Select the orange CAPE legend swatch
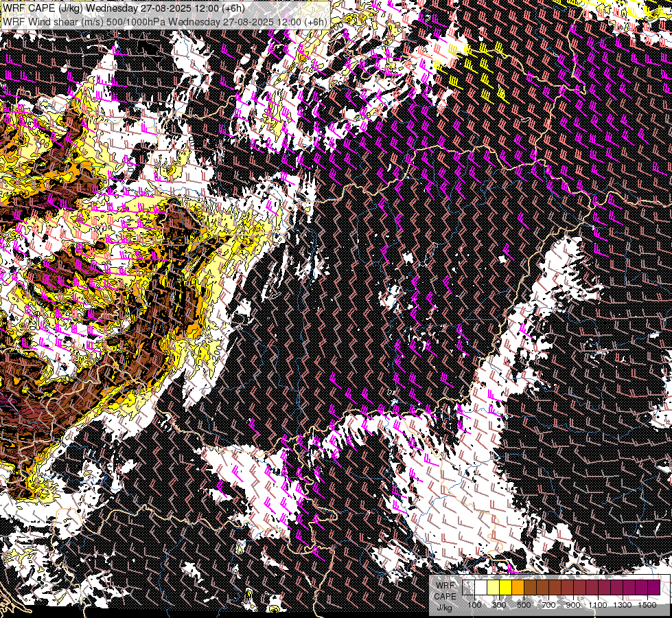This screenshot has width=672, height=618. pyautogui.click(x=518, y=588)
